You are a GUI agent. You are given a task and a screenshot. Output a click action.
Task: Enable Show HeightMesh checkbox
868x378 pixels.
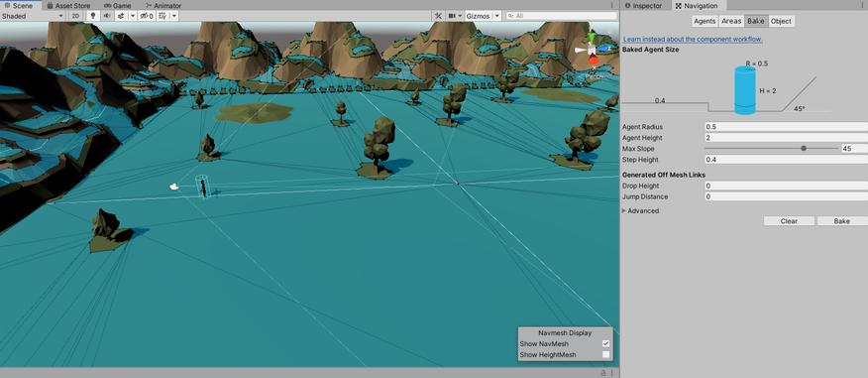pos(605,354)
